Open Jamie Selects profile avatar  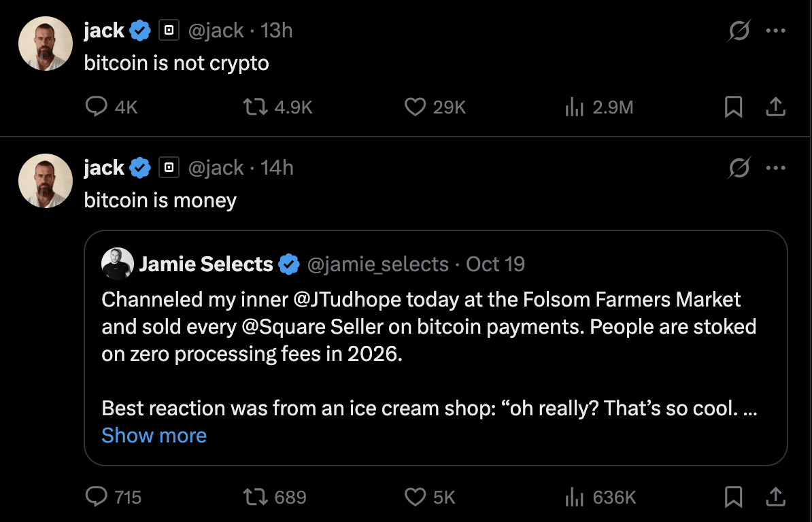tap(117, 264)
